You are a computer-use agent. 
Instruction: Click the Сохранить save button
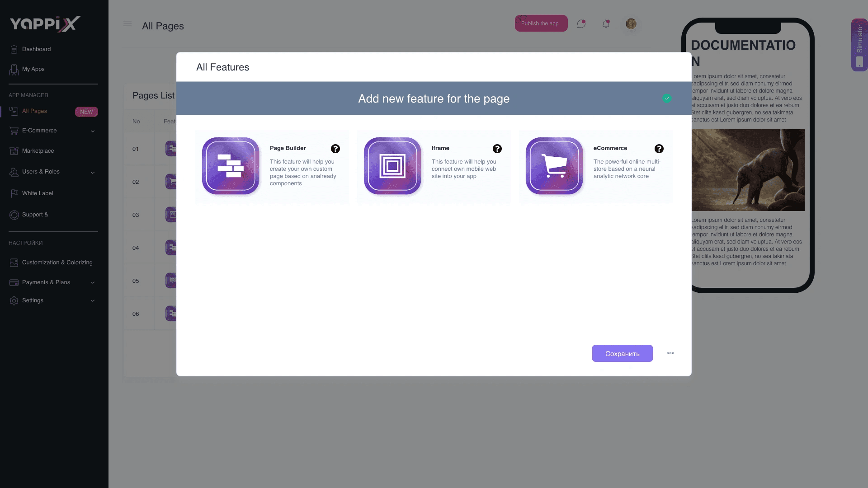coord(622,353)
